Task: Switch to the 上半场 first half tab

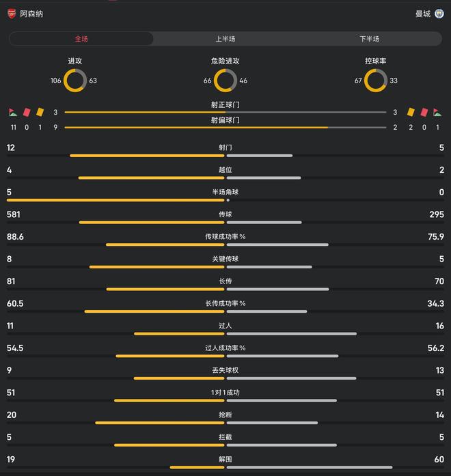Action: pyautogui.click(x=225, y=39)
